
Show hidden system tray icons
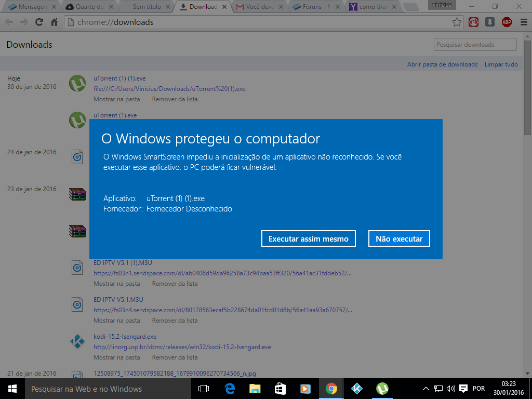[426, 389]
